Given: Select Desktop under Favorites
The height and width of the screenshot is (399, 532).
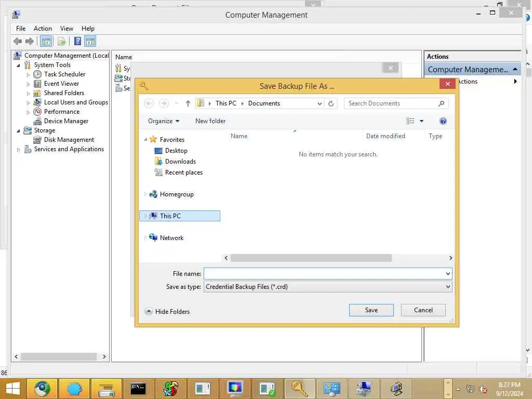Looking at the screenshot, I should [x=176, y=150].
